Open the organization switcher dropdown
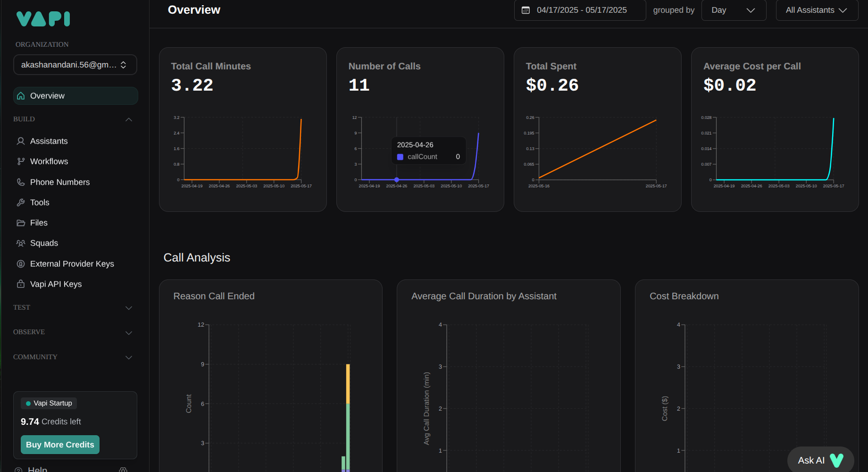 tap(75, 65)
